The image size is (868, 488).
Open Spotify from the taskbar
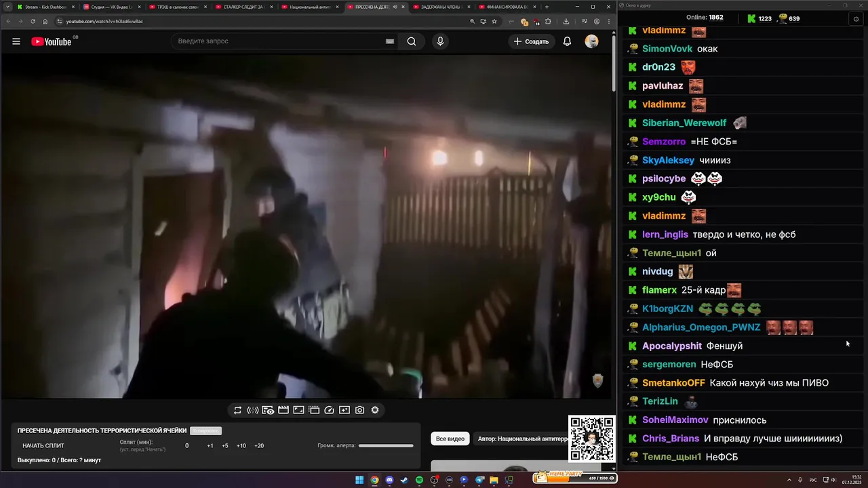point(419,481)
